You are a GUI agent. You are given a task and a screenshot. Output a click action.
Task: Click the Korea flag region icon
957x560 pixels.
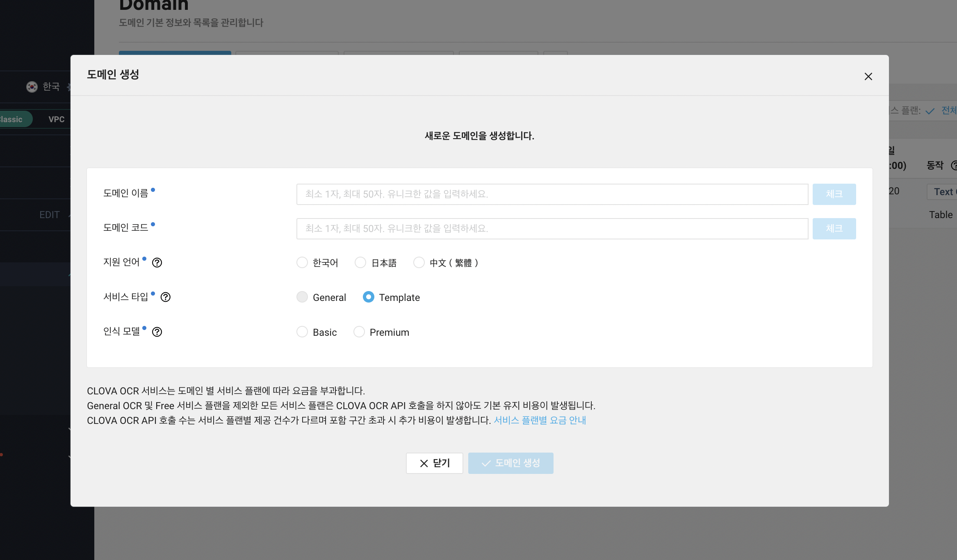(32, 87)
